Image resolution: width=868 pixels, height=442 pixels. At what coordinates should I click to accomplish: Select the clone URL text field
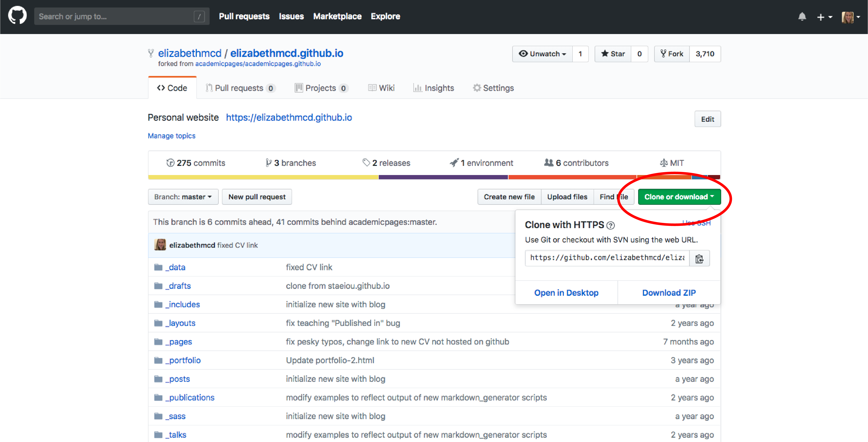click(607, 258)
